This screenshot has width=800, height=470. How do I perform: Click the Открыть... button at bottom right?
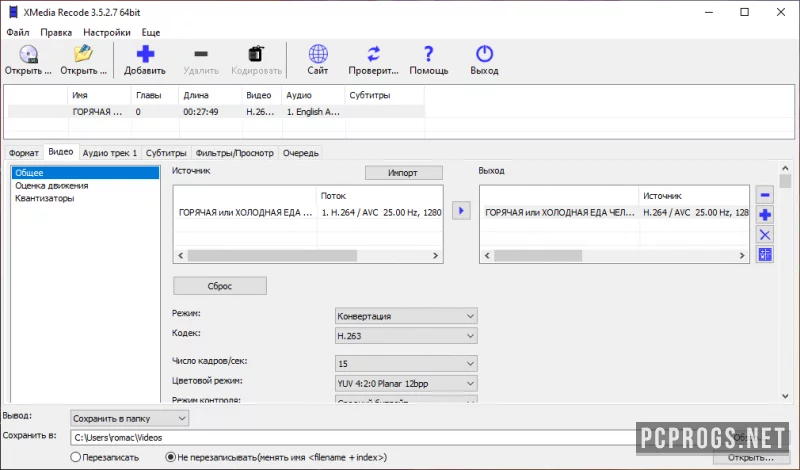(751, 457)
